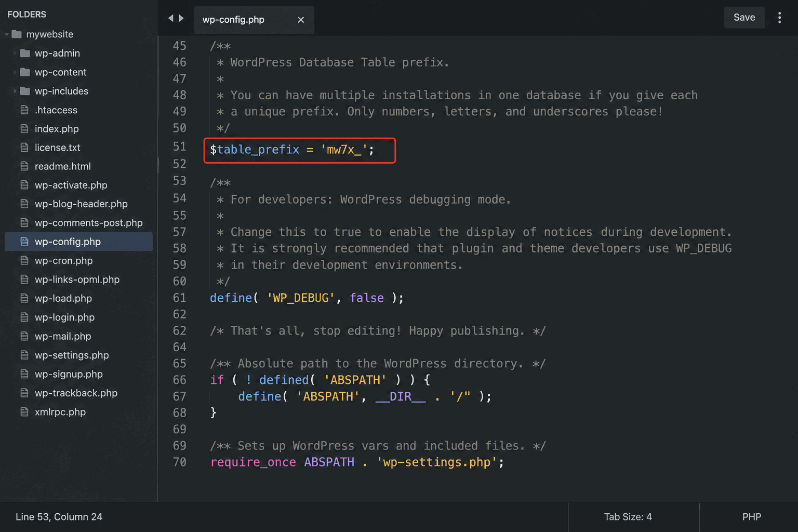Viewport: 798px width, 532px height.
Task: Click the Save button
Action: [744, 18]
